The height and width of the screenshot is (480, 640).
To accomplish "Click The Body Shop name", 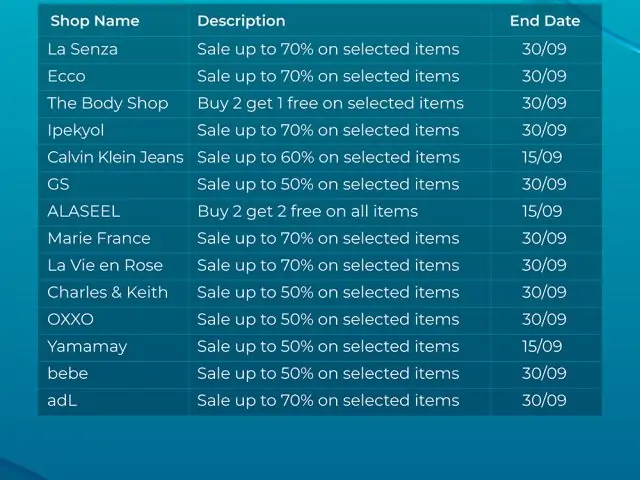I will [108, 103].
